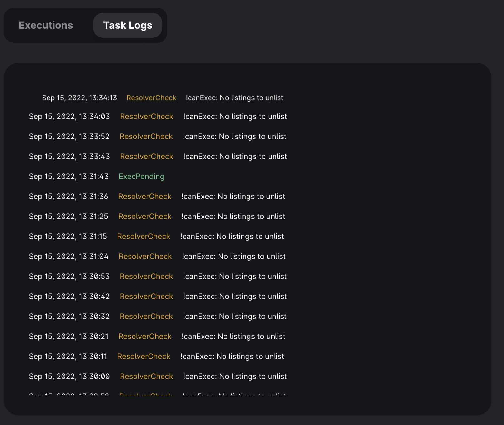Select the 13:31:25 log message
Image resolution: width=504 pixels, height=425 pixels.
pos(233,217)
